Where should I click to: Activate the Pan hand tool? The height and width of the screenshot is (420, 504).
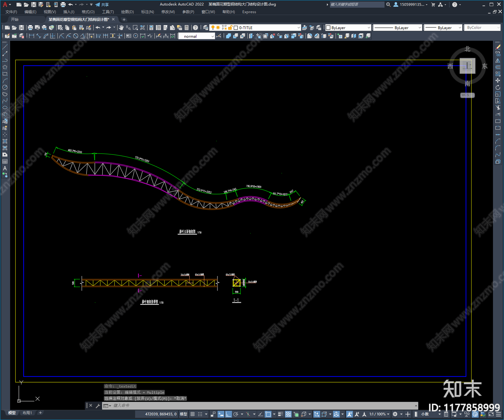click(x=121, y=28)
